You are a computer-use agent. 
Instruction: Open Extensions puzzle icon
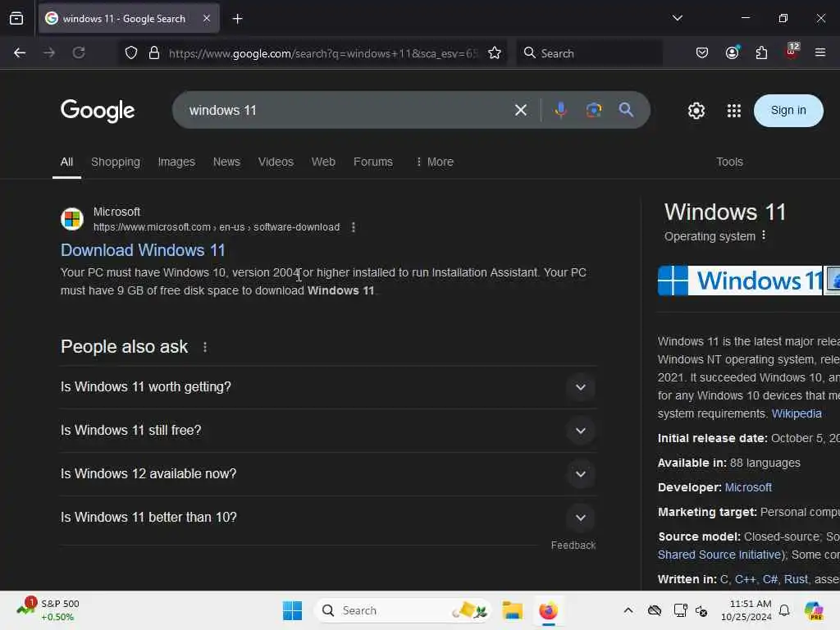(761, 53)
